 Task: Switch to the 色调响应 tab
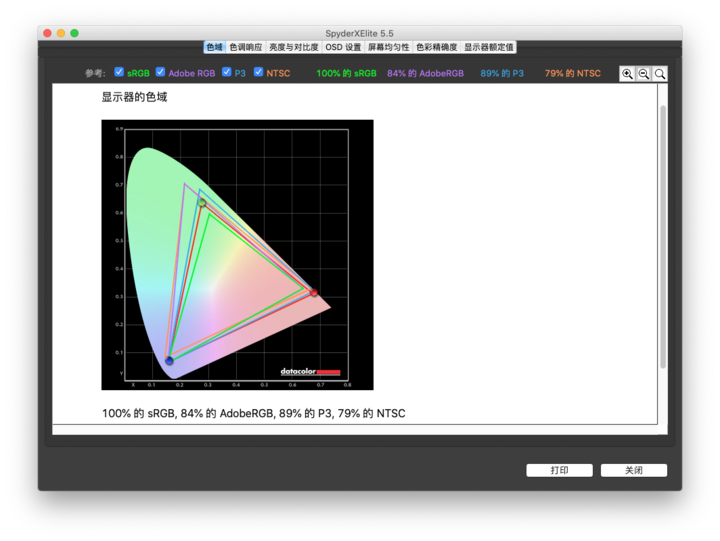(246, 47)
